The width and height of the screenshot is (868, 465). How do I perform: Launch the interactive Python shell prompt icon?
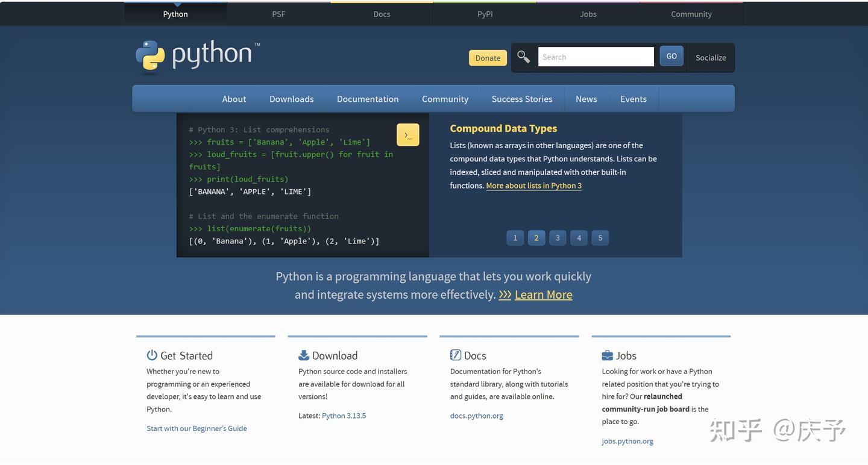(x=408, y=134)
